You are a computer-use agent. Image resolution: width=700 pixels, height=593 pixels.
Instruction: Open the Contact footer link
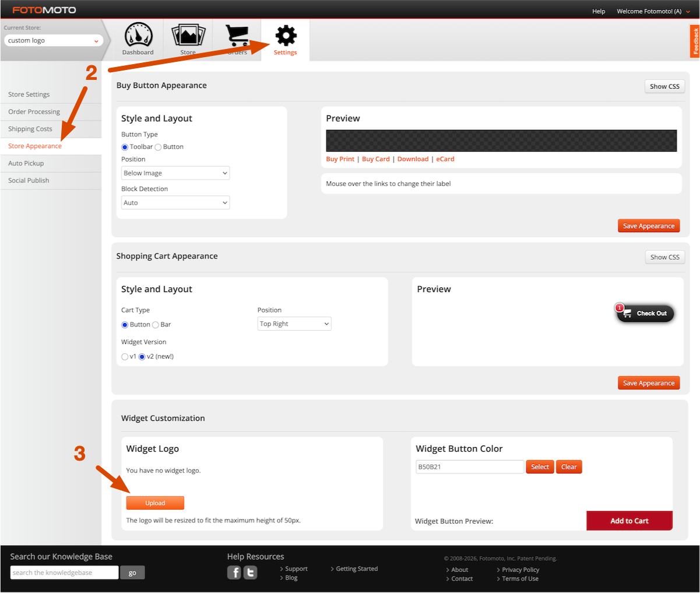pyautogui.click(x=462, y=578)
